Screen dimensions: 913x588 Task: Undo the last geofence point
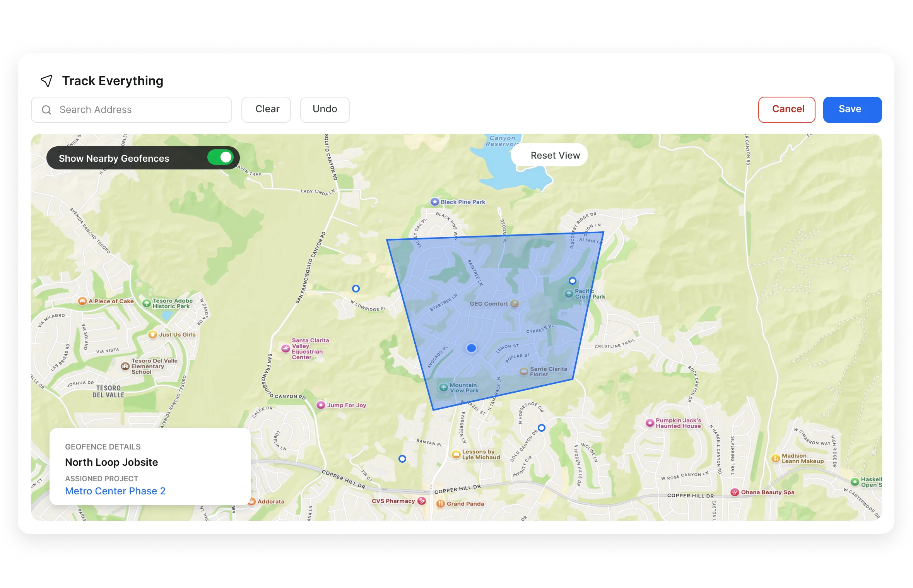[325, 110]
